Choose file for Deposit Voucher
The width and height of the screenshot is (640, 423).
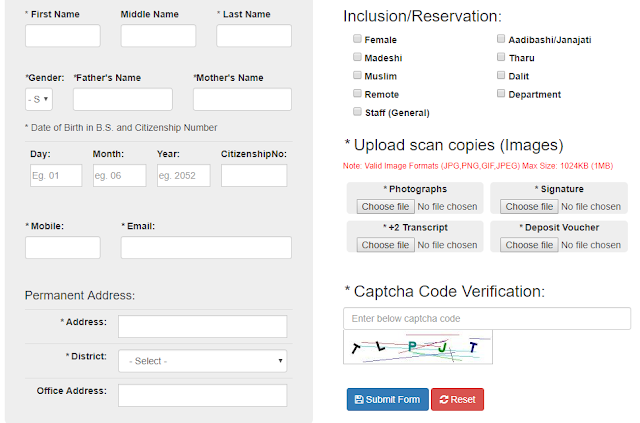(529, 245)
